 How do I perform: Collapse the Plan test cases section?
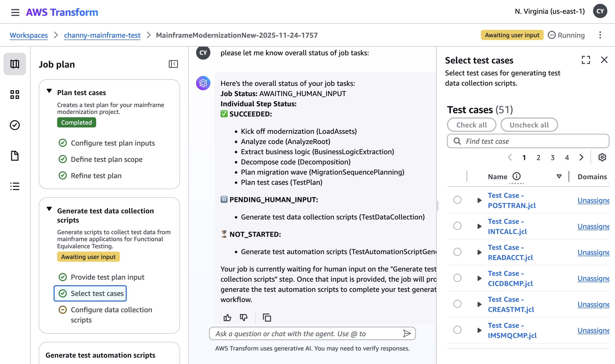(49, 91)
